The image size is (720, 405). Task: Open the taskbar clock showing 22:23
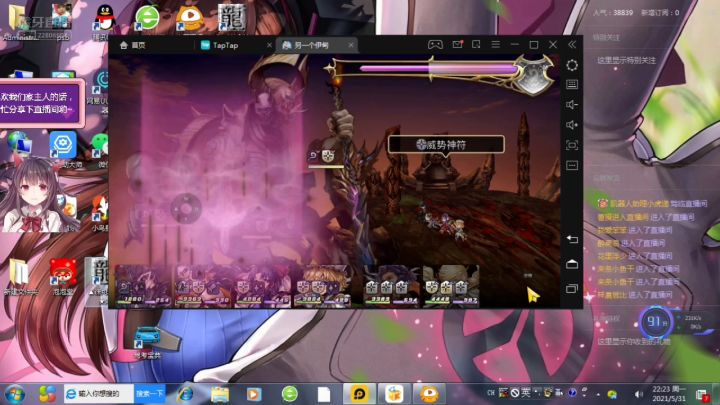[669, 394]
